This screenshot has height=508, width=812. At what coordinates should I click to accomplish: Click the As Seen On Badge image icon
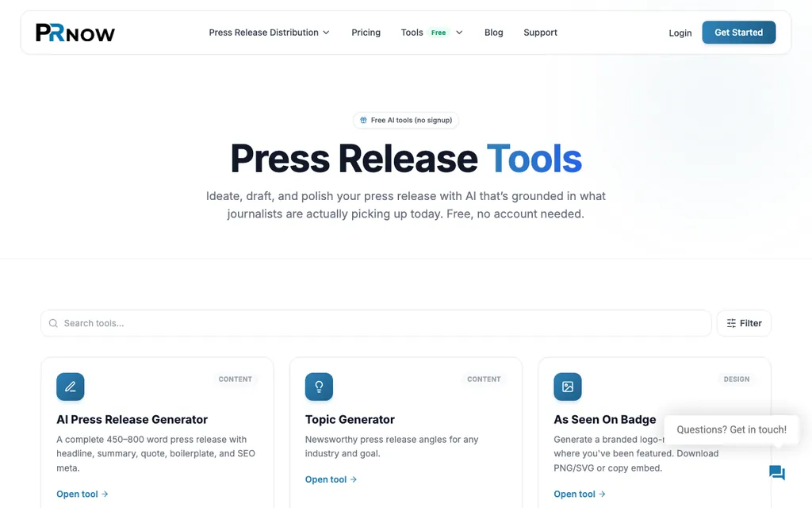tap(568, 387)
